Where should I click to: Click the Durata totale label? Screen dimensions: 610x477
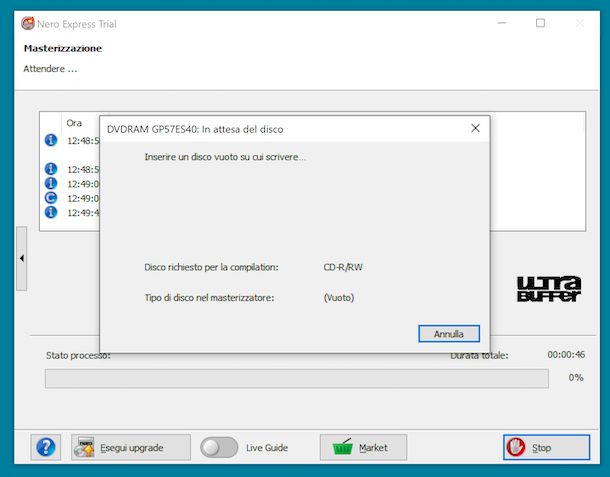(479, 355)
